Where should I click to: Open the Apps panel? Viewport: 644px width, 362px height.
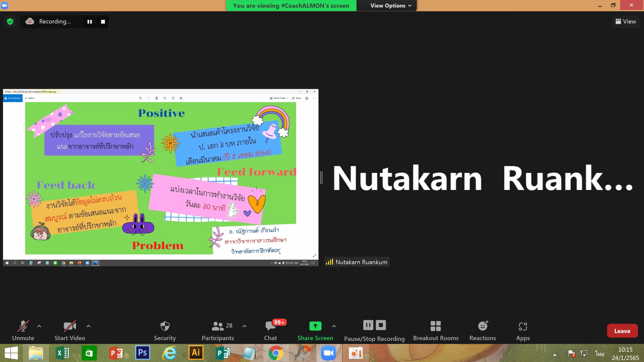pos(523,326)
